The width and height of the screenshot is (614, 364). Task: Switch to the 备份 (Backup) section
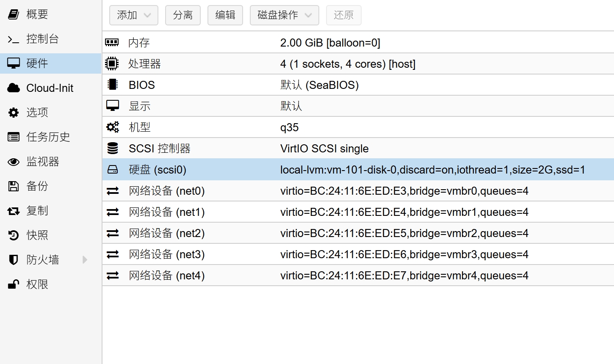click(37, 186)
